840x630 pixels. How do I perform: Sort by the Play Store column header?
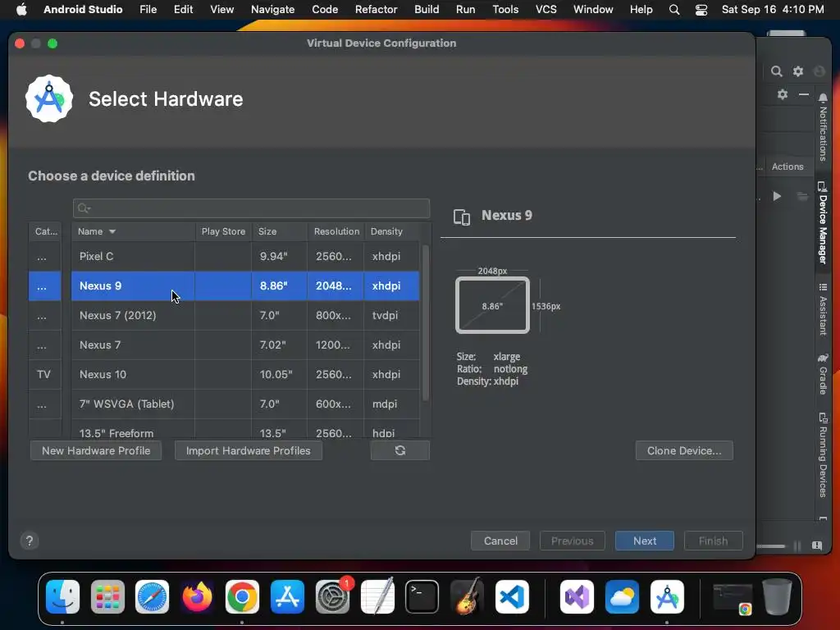coord(223,231)
